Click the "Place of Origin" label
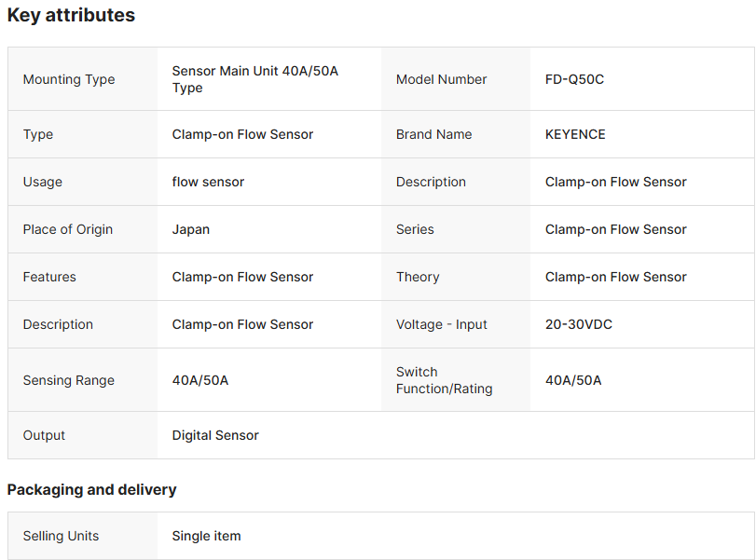 pyautogui.click(x=68, y=229)
